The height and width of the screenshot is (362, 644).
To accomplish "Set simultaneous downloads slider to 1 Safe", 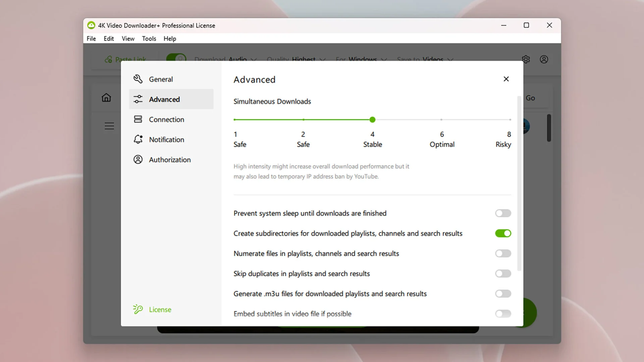I will pyautogui.click(x=235, y=120).
